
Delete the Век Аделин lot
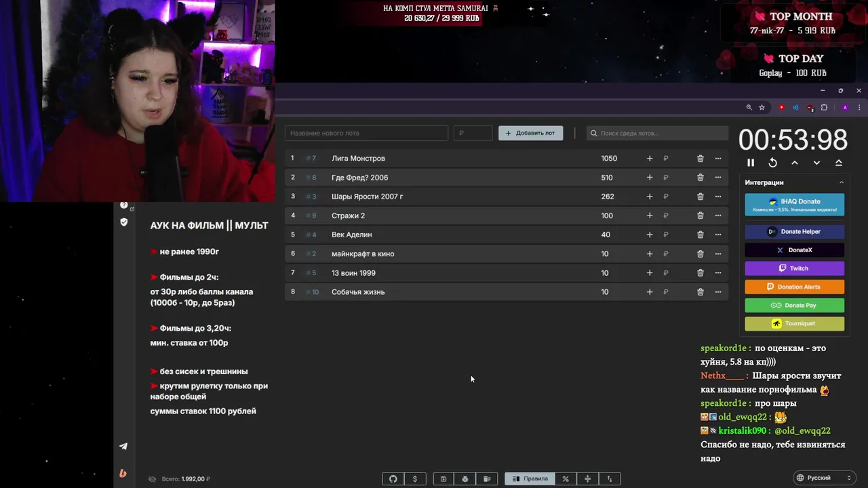701,235
